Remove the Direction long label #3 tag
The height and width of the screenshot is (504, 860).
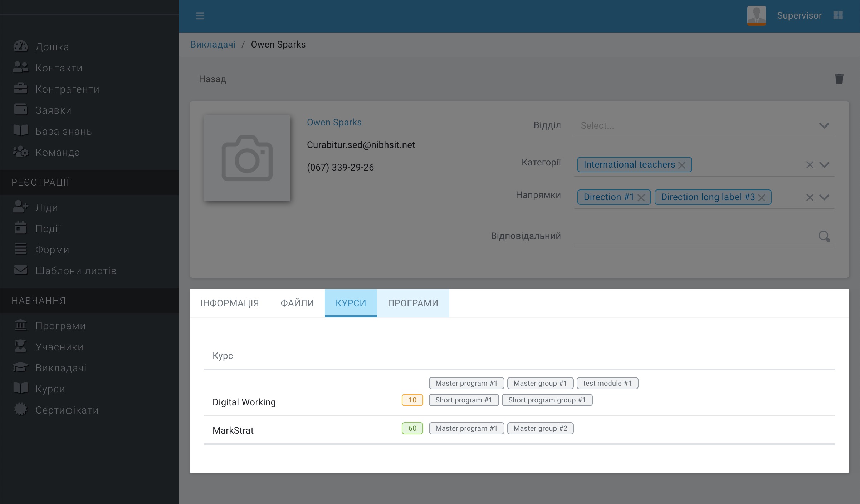pyautogui.click(x=762, y=198)
